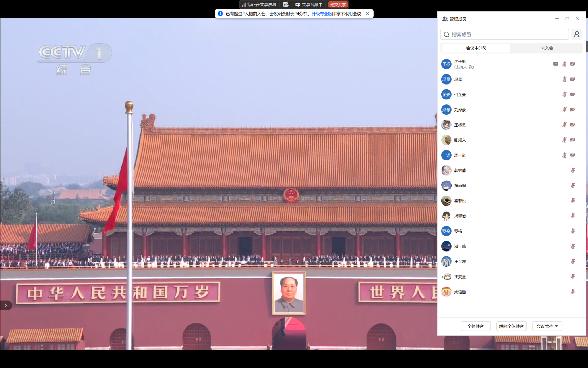Toggle 刘泽豪's disabled camera icon
Screen dimensions: 588x368
coord(573,110)
